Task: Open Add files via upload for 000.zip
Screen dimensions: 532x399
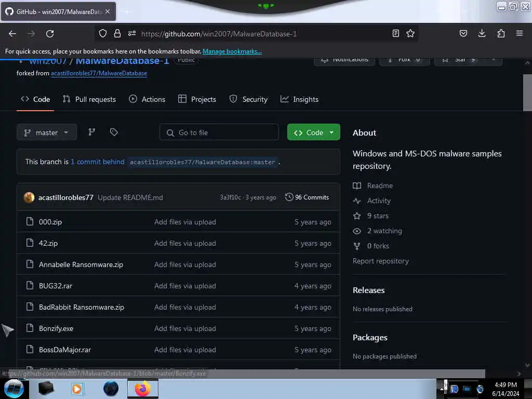Action: (185, 222)
